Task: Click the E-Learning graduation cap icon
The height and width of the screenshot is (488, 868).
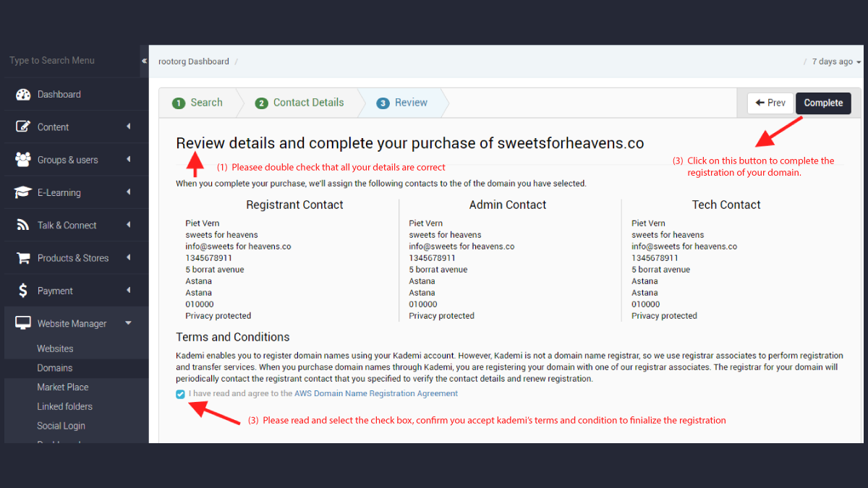Action: 23,192
